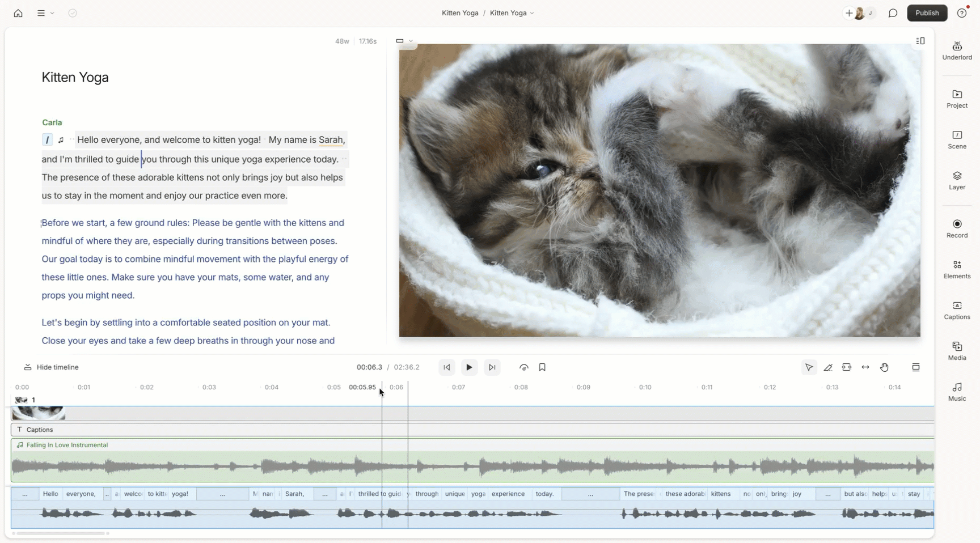Click the Record icon in sidebar
The width and height of the screenshot is (980, 543).
tap(957, 228)
